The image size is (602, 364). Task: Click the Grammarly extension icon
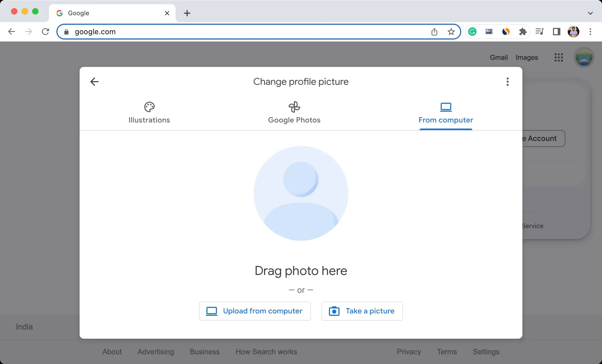472,31
